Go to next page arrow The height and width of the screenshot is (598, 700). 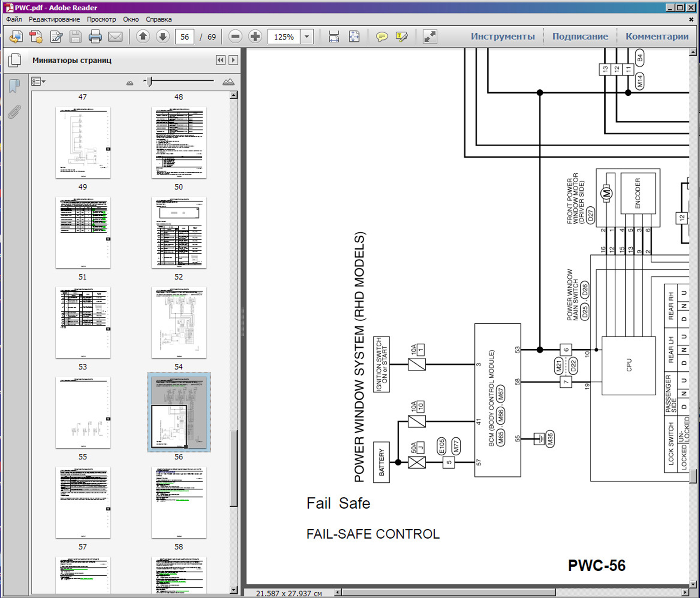click(x=163, y=37)
